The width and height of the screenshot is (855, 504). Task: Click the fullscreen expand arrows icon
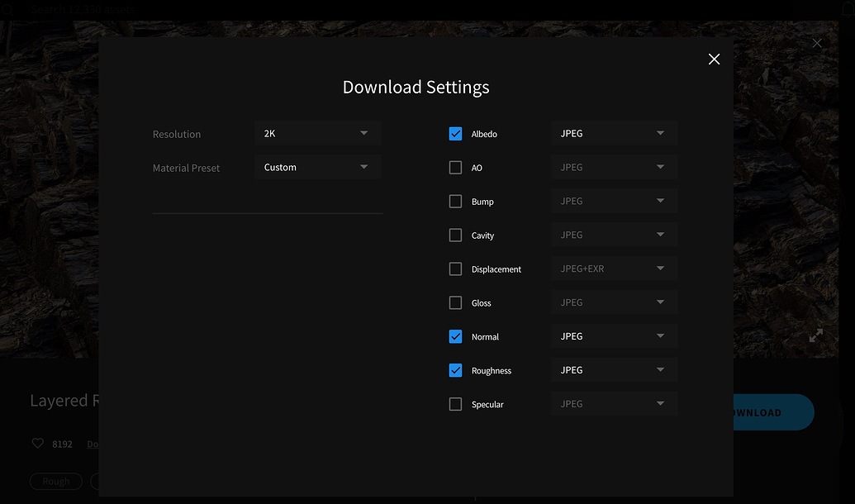point(815,335)
